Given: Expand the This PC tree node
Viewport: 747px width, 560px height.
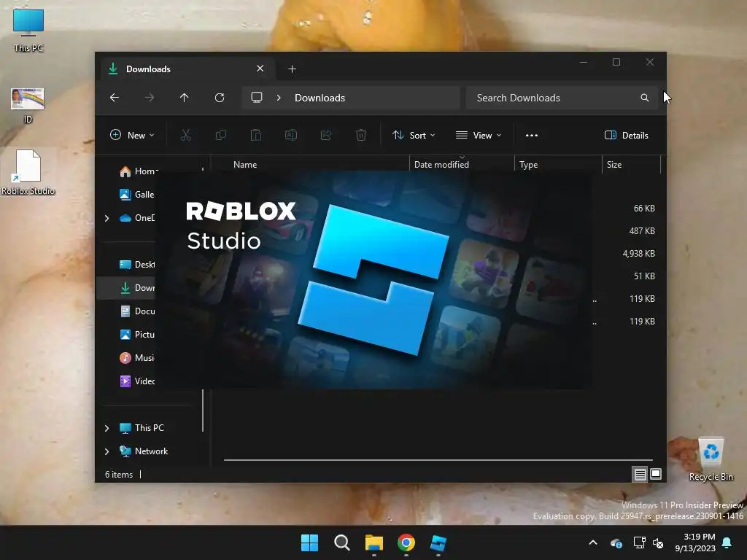Looking at the screenshot, I should pos(107,428).
